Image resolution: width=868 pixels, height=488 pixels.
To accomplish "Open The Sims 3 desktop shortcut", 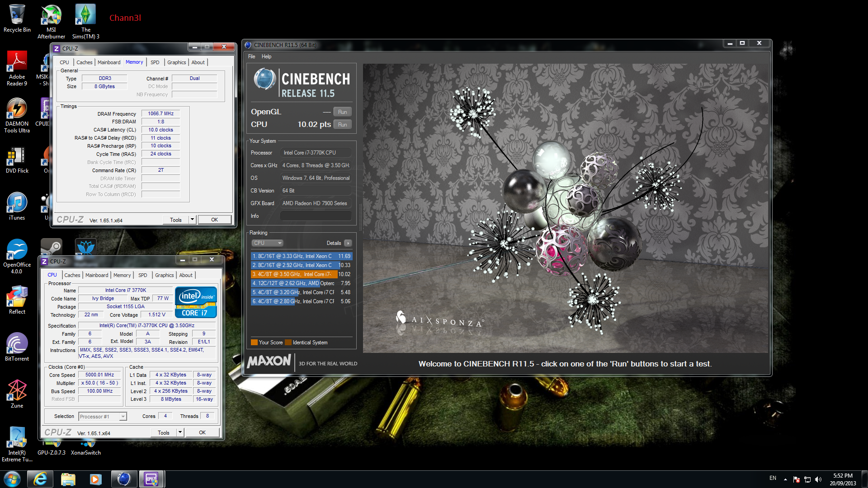I will coord(85,21).
